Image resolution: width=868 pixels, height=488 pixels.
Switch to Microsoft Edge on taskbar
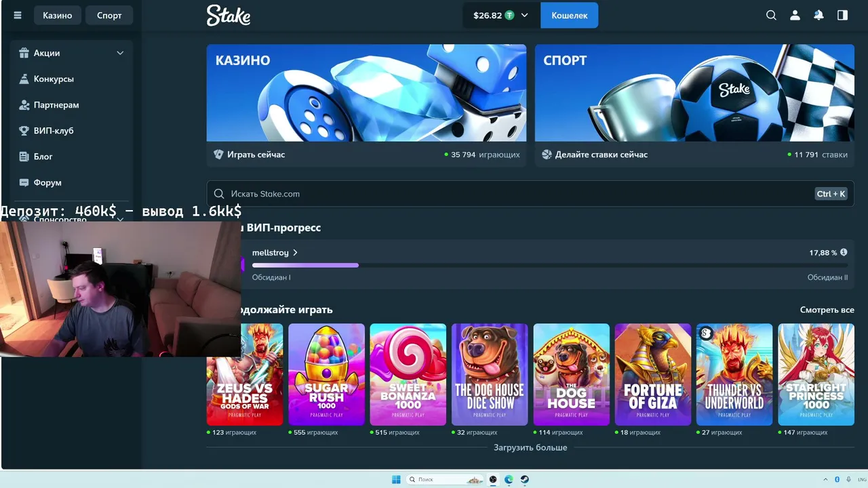point(509,479)
